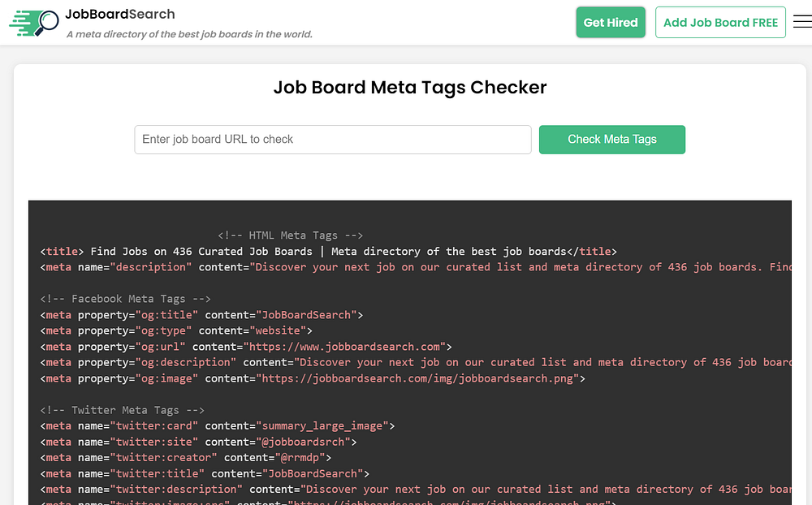Focus the job board URL input field
This screenshot has height=505, width=812.
[333, 140]
